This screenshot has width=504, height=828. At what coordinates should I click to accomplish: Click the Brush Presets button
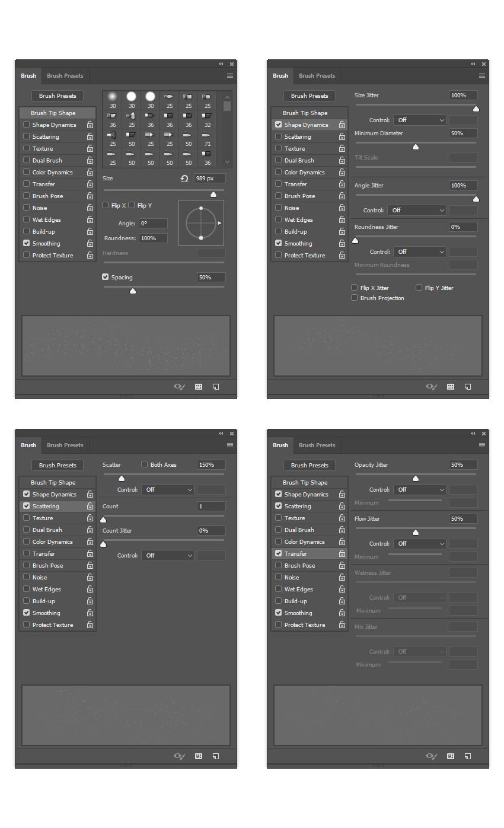tap(57, 95)
